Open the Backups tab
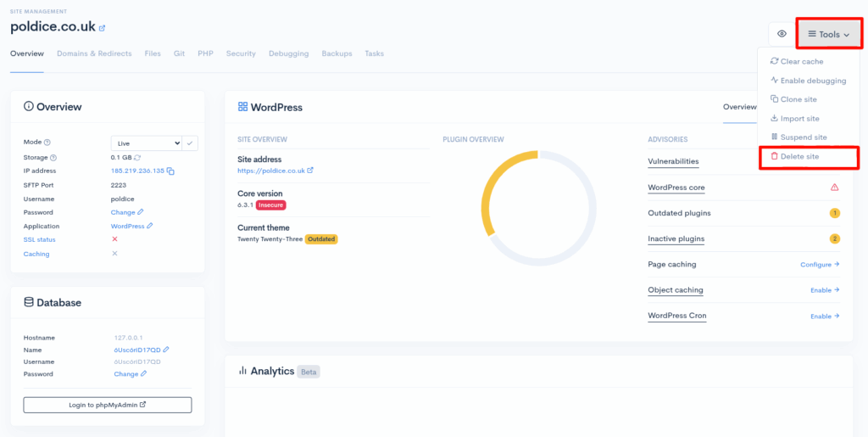 click(x=337, y=53)
